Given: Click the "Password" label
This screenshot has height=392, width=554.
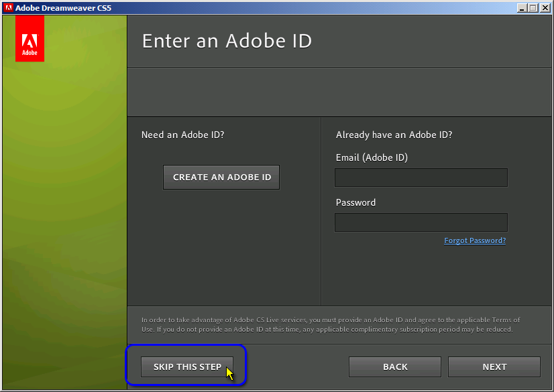Looking at the screenshot, I should pyautogui.click(x=355, y=202).
